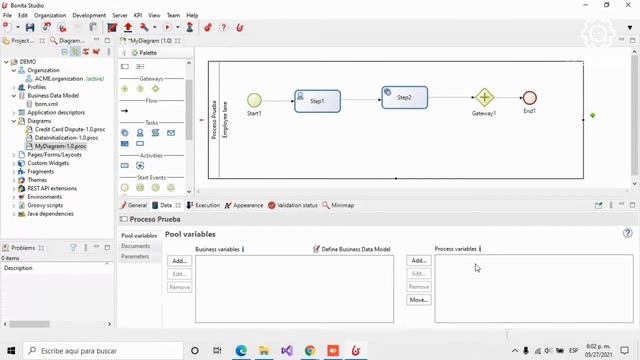The height and width of the screenshot is (360, 640).
Task: Select the Script task icon in Palette
Action: pyautogui.click(x=156, y=133)
